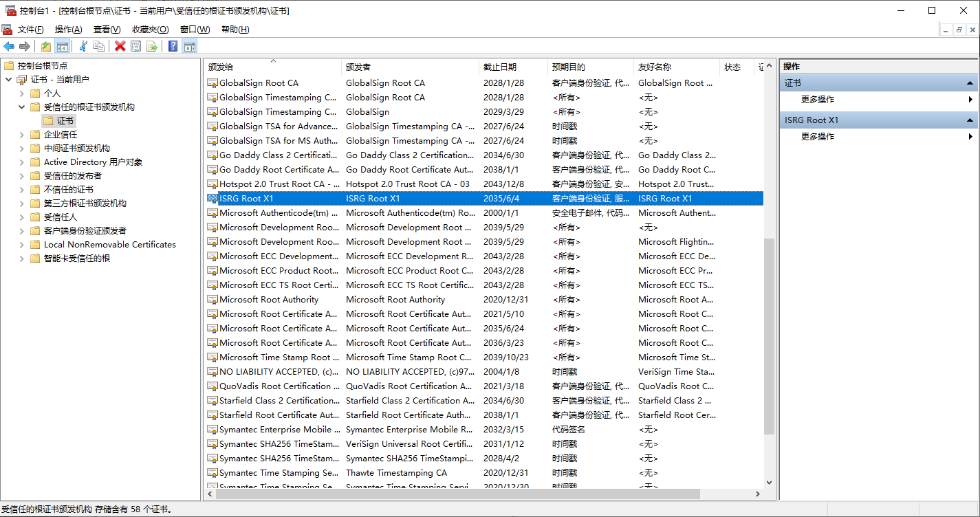Sort by 截止日期 column header
The height and width of the screenshot is (517, 980).
click(x=513, y=67)
